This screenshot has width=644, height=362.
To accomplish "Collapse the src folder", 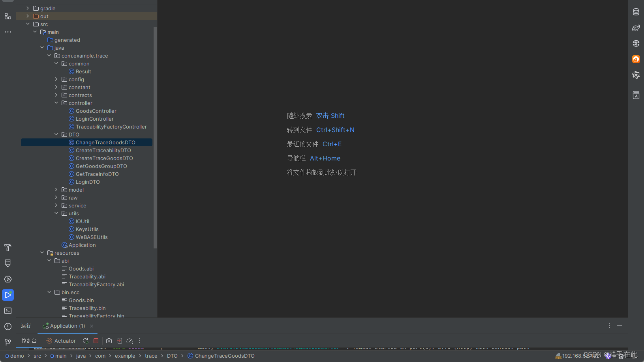I will [x=28, y=24].
